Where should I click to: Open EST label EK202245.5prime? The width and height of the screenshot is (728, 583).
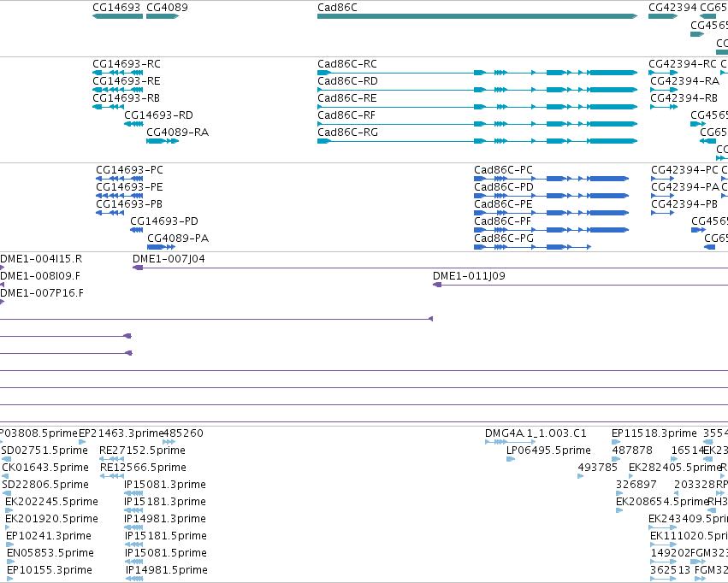coord(52,502)
